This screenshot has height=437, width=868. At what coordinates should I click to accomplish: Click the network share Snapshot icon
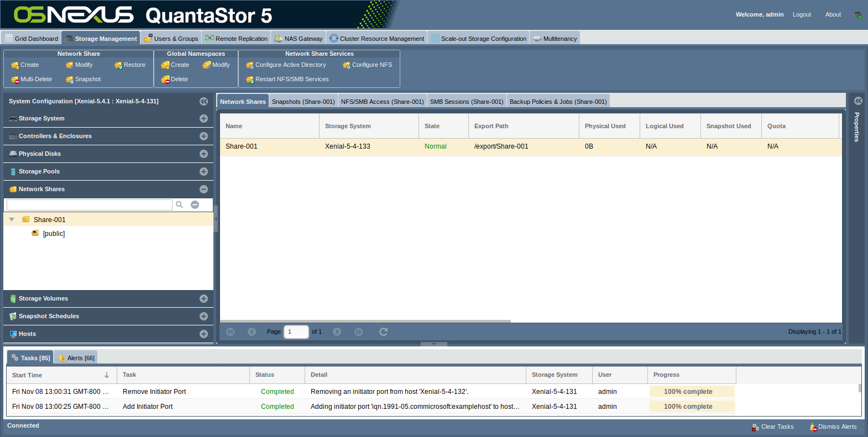point(70,80)
